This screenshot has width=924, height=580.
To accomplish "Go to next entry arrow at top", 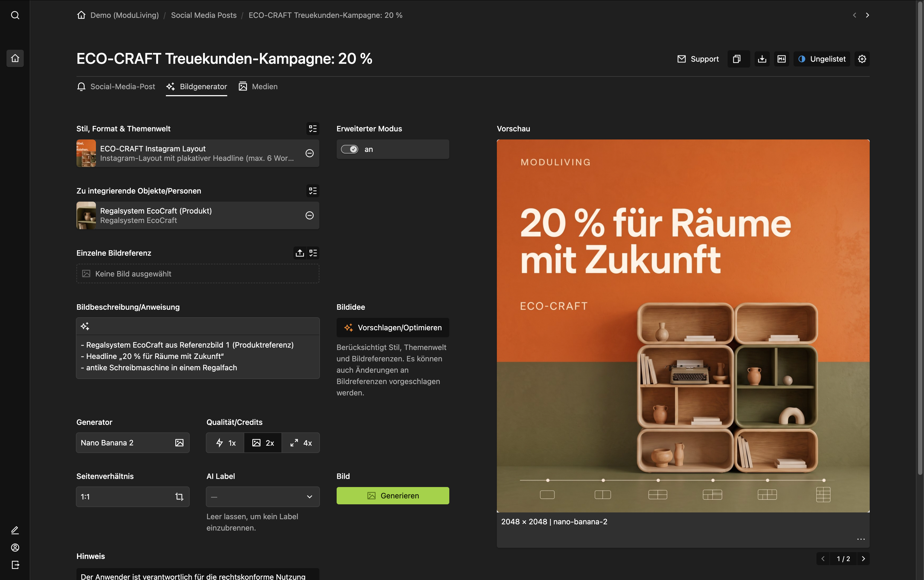I will pos(867,15).
